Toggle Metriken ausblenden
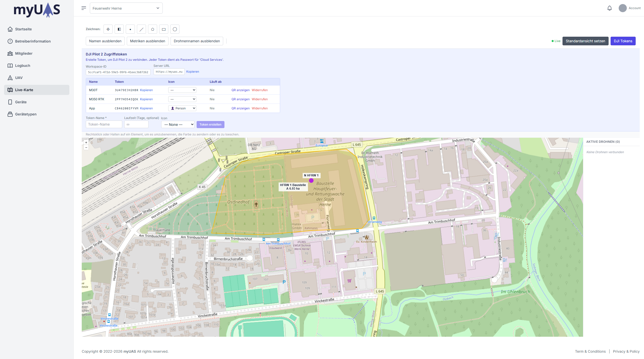644x359 pixels. (x=148, y=41)
